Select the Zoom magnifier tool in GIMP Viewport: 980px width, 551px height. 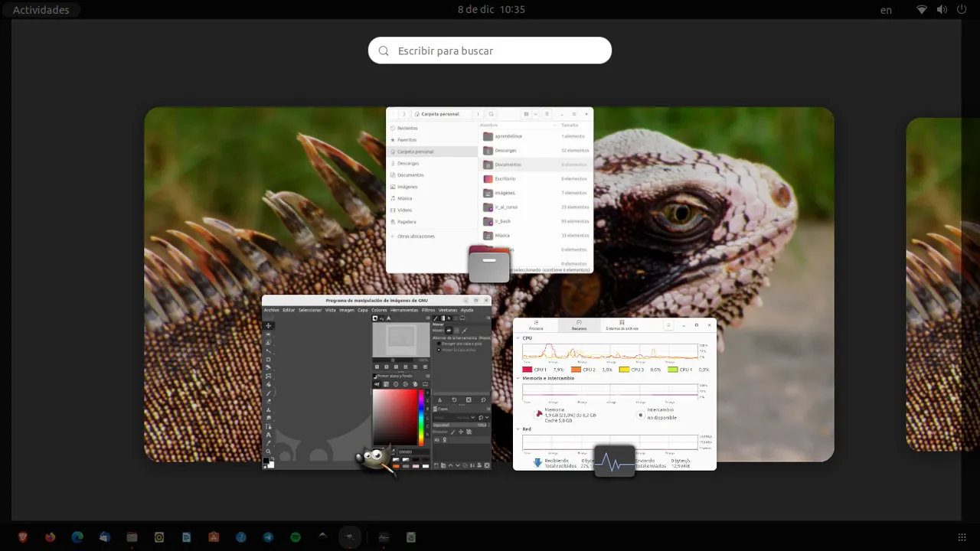click(269, 452)
